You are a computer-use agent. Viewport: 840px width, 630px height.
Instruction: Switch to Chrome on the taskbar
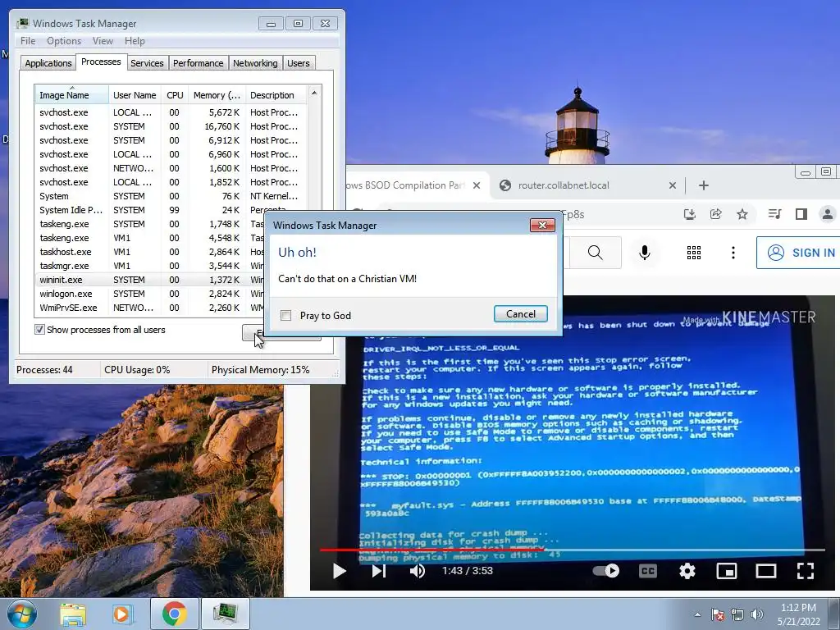(175, 614)
